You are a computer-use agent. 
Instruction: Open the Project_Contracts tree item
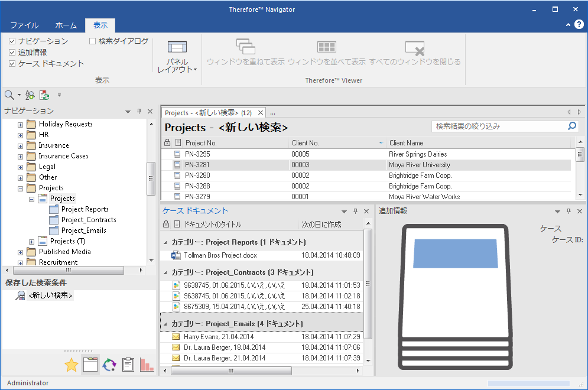[89, 220]
